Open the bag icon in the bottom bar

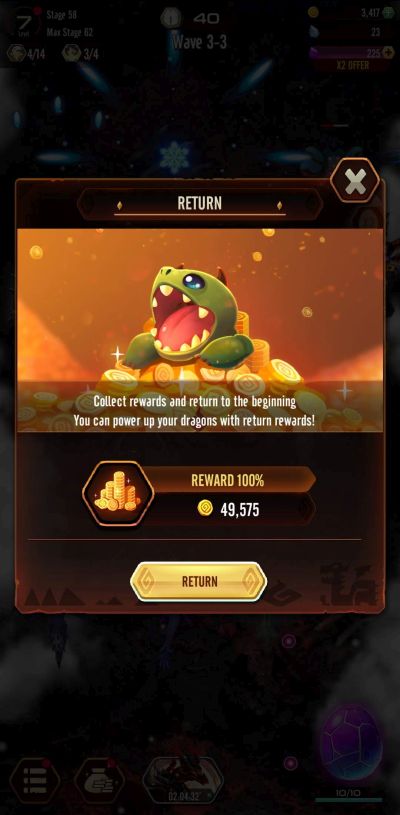[x=99, y=780]
